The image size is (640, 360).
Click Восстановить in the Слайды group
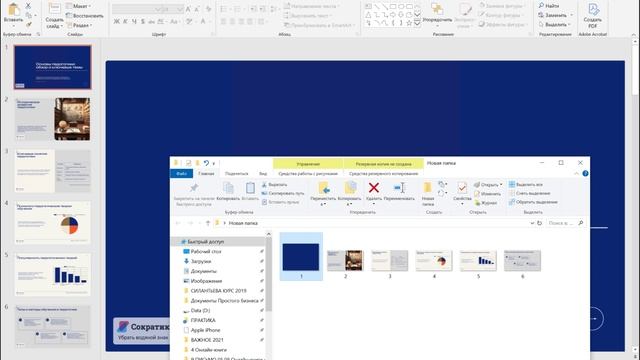84,16
